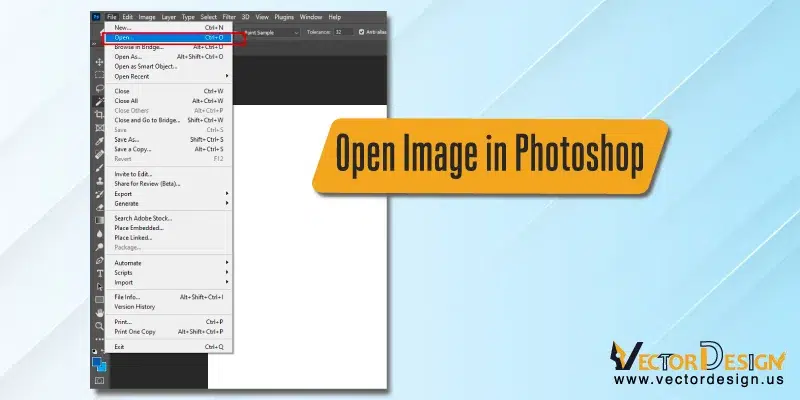800x400 pixels.
Task: Select the Eyedropper tool
Action: pos(99,141)
